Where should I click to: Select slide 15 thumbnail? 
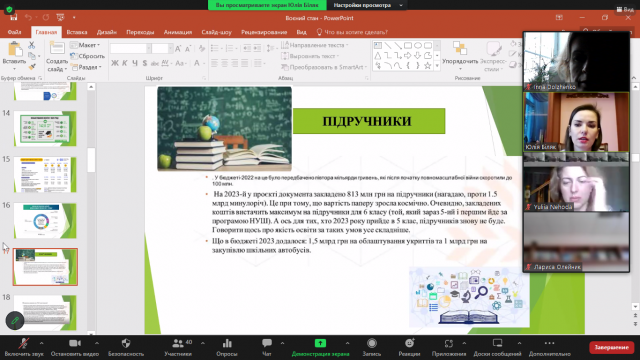tap(45, 175)
